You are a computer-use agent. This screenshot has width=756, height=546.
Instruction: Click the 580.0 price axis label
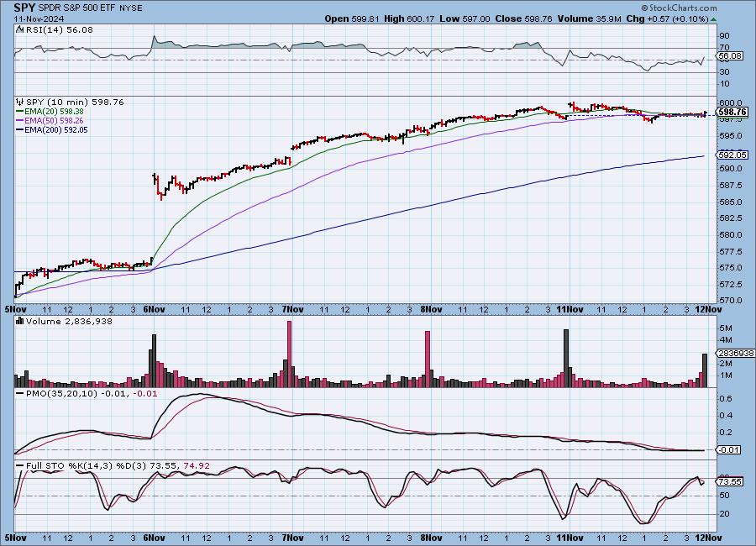pos(732,235)
